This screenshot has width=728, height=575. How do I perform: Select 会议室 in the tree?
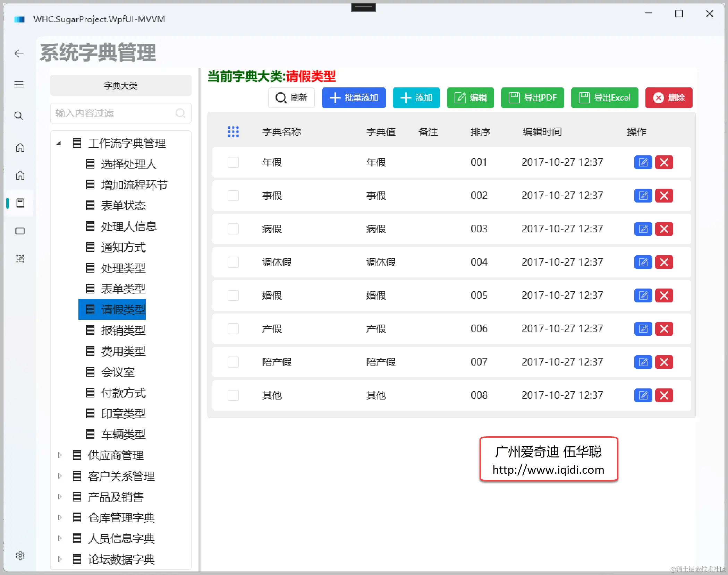coord(110,372)
